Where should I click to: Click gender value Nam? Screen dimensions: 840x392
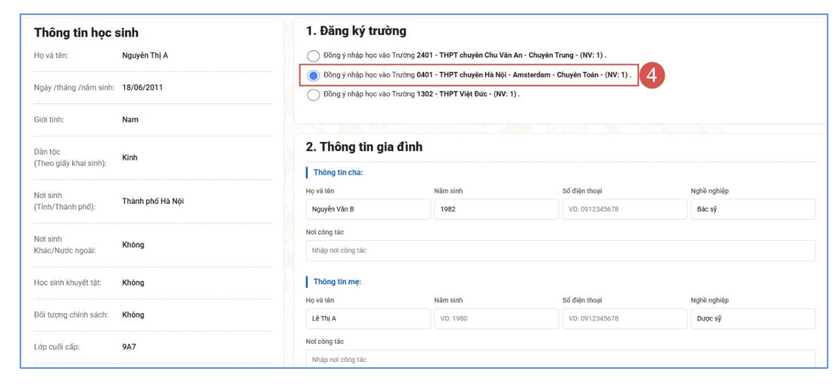130,119
